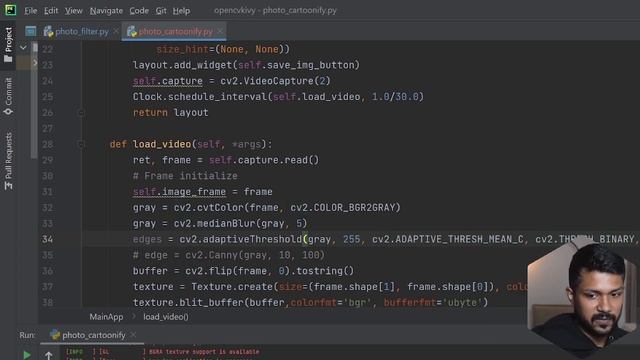Click line number 34 in gutter
This screenshot has height=360, width=640.
(x=47, y=240)
